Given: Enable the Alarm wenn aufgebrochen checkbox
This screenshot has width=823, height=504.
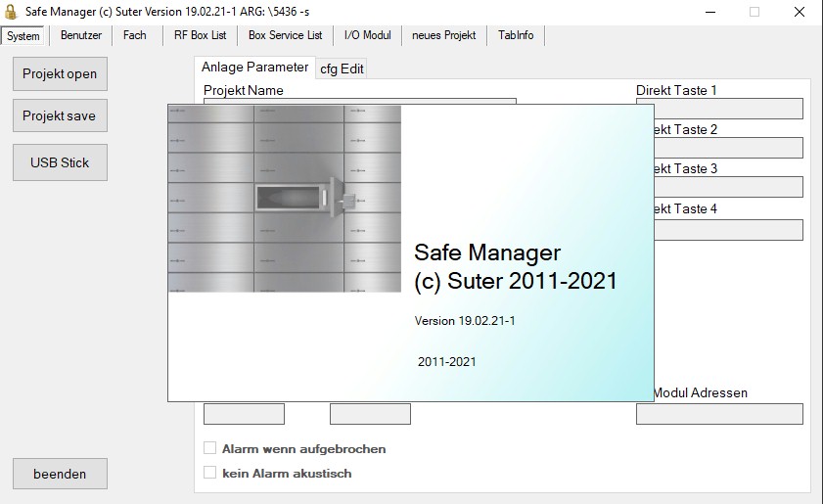Looking at the screenshot, I should pos(209,449).
